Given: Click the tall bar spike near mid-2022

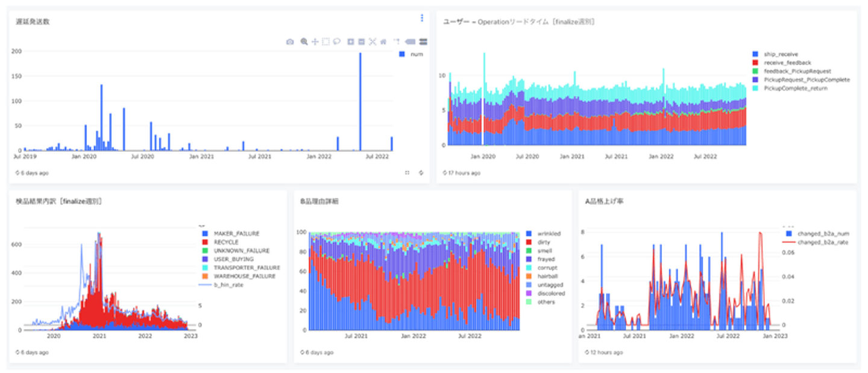Looking at the screenshot, I should pos(360,101).
